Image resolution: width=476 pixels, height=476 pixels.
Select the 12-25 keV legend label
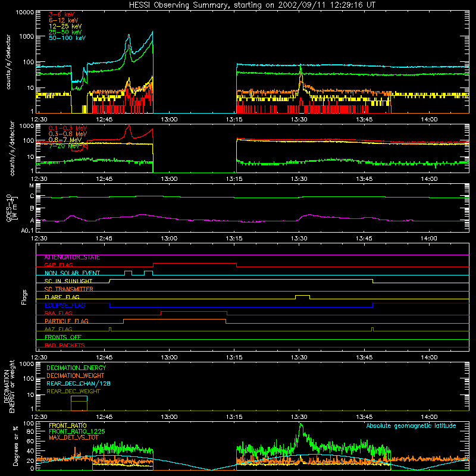[x=65, y=26]
